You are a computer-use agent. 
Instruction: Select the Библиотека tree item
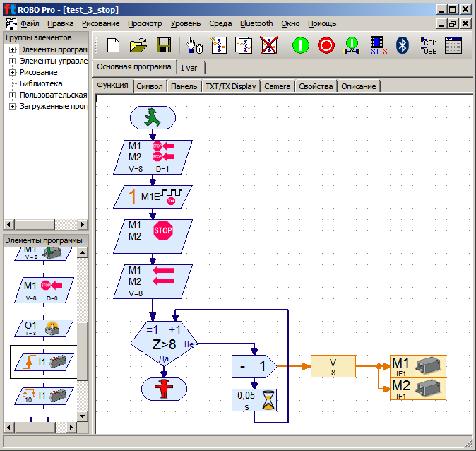[x=41, y=83]
